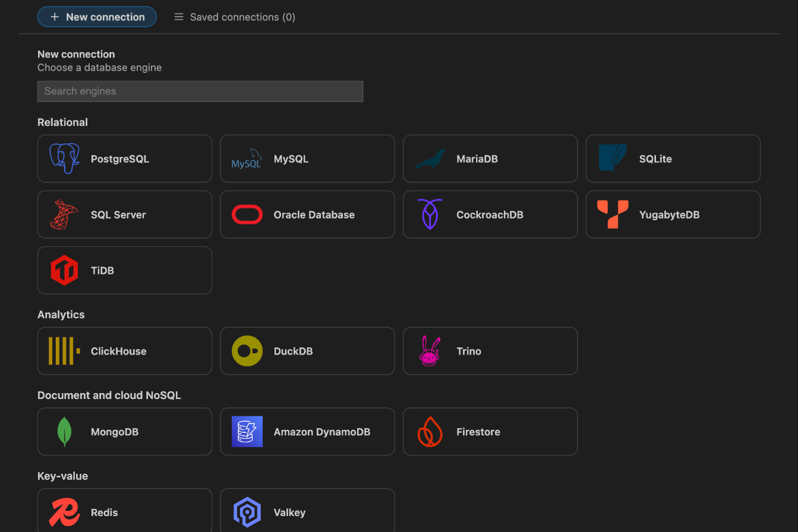This screenshot has width=798, height=532.
Task: Click the MariaDB seal logo
Action: pyautogui.click(x=430, y=159)
